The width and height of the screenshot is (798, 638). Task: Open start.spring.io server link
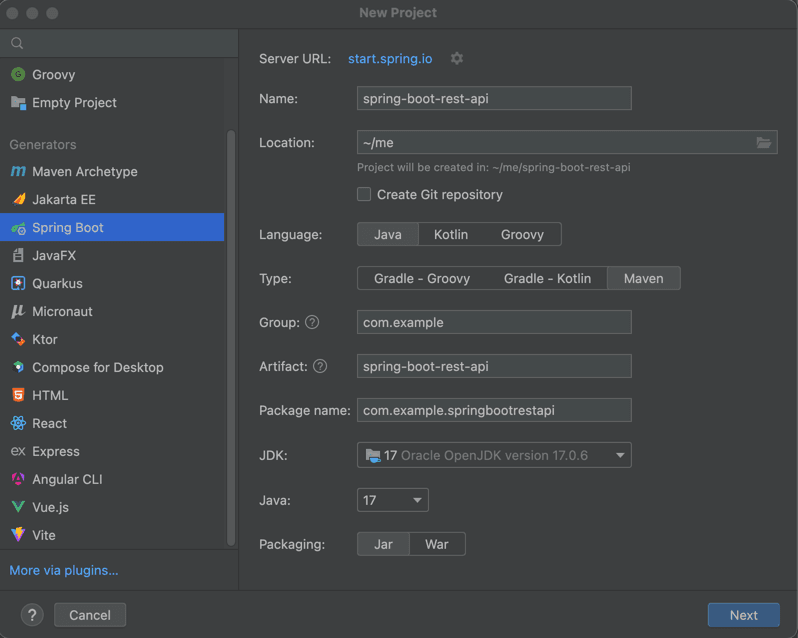pyautogui.click(x=390, y=59)
